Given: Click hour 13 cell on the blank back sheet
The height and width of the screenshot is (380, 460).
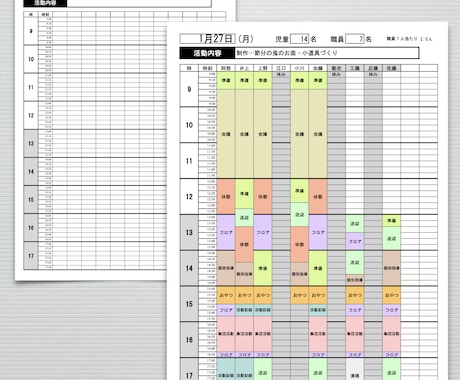Looking at the screenshot, I should tap(31, 143).
